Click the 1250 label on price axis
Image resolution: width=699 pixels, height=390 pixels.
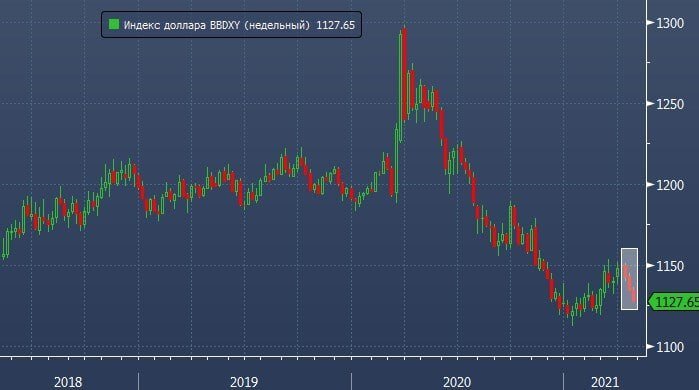click(x=670, y=104)
